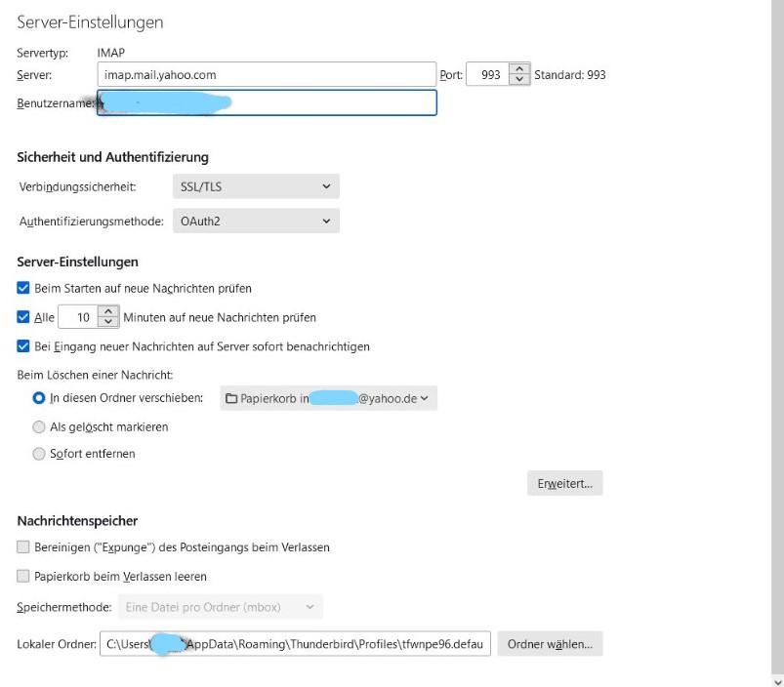Open the Verbindungssicherheit SSL/TLS dropdown
Screen dimensions: 784x687
(256, 186)
